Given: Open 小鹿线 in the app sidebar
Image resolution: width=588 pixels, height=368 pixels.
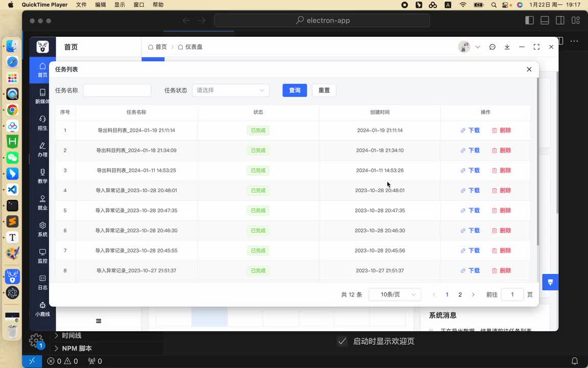Looking at the screenshot, I should (42, 309).
